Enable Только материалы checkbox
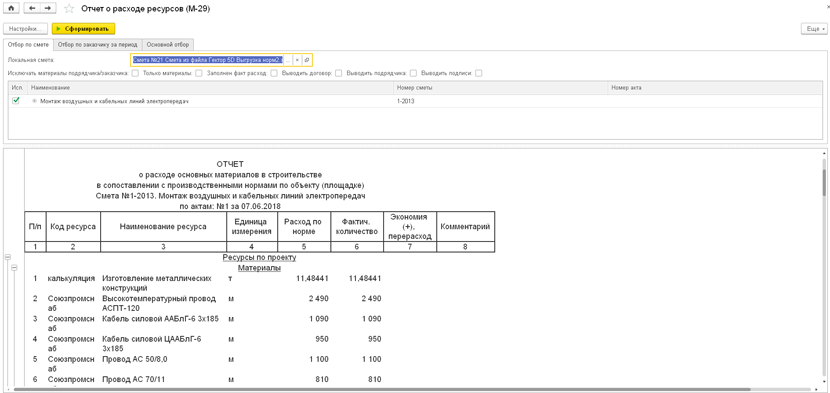 (199, 74)
